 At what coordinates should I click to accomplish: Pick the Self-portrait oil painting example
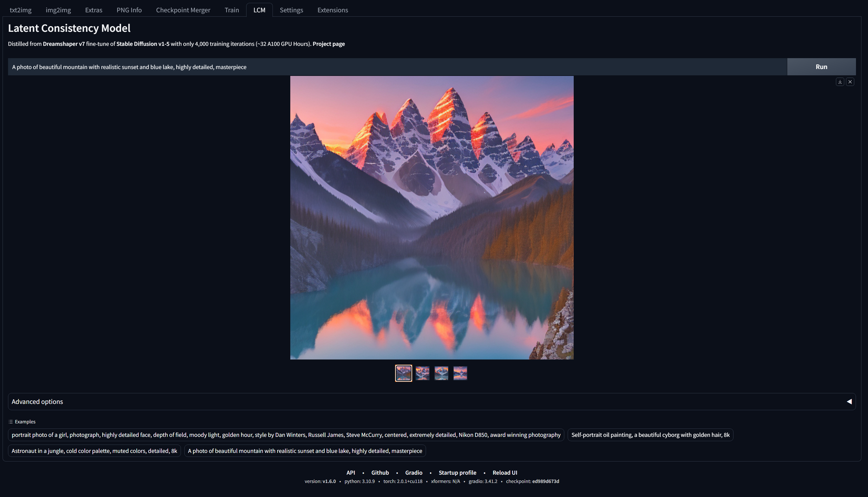pyautogui.click(x=650, y=435)
